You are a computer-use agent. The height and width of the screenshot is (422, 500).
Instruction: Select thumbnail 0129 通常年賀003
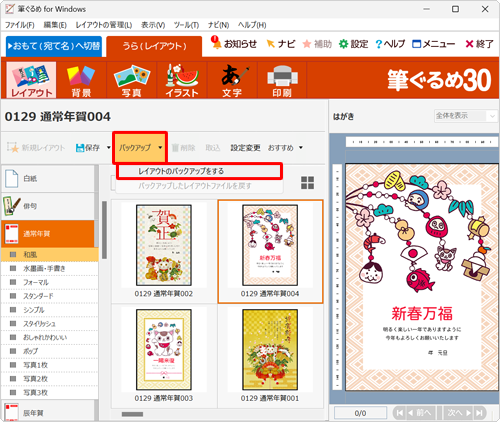(x=164, y=356)
